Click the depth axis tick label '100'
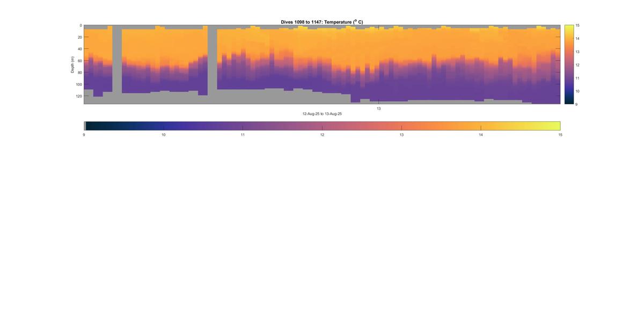The height and width of the screenshot is (334, 644). tap(78, 84)
